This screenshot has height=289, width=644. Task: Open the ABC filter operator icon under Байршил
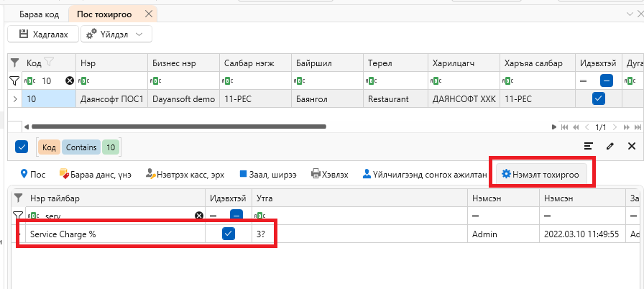(x=299, y=81)
